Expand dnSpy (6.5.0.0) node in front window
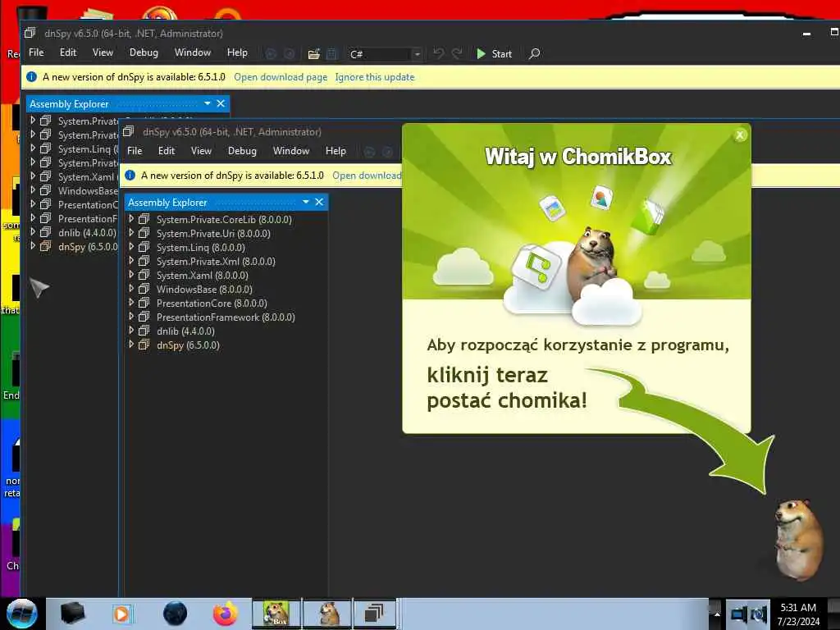 tap(130, 344)
